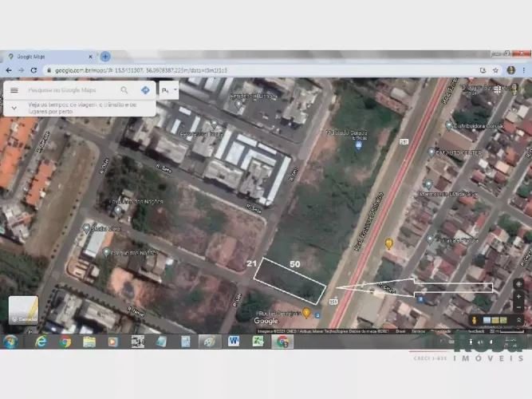Reload the page in Chrome
Screen dimensions: 532x399
pos(33,70)
